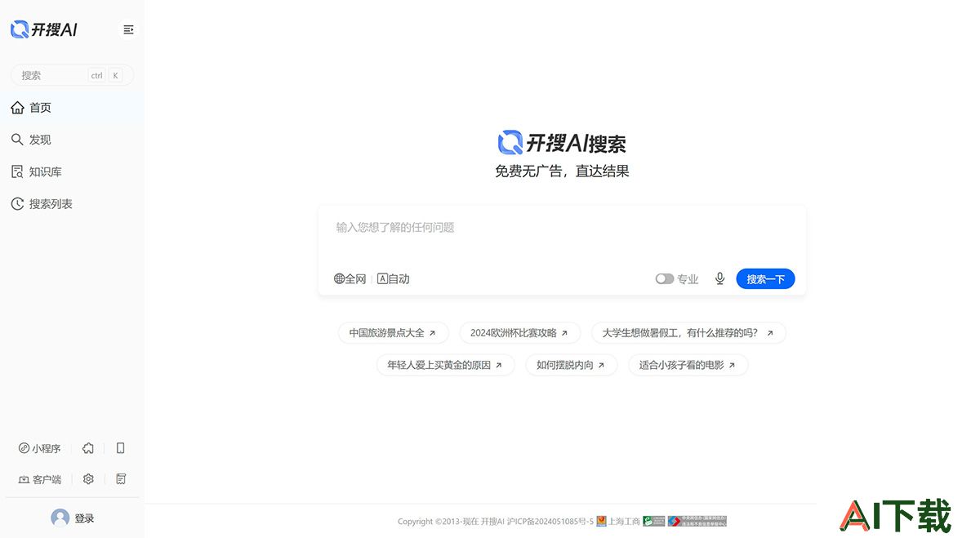Focus the sidebar 搜索 search box
The height and width of the screenshot is (538, 980).
click(x=72, y=75)
